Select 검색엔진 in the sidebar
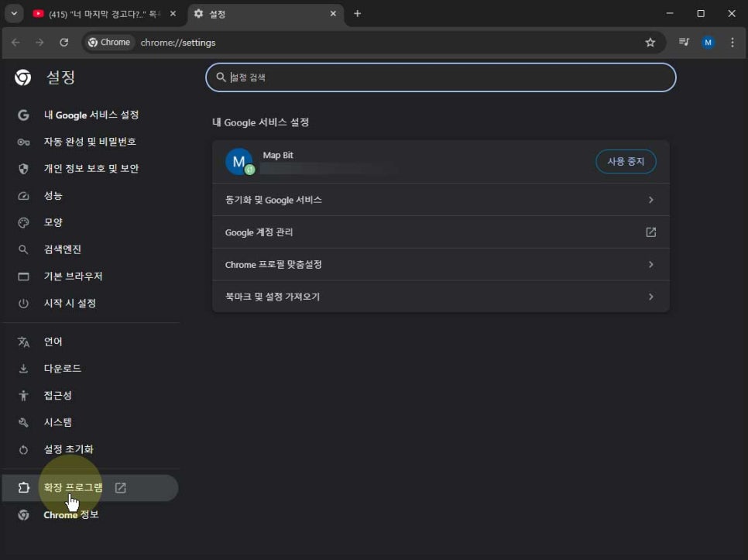 [63, 249]
